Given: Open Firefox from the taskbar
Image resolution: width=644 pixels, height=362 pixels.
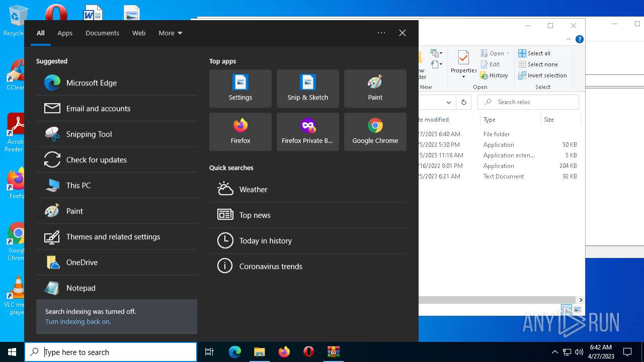Looking at the screenshot, I should 284,352.
